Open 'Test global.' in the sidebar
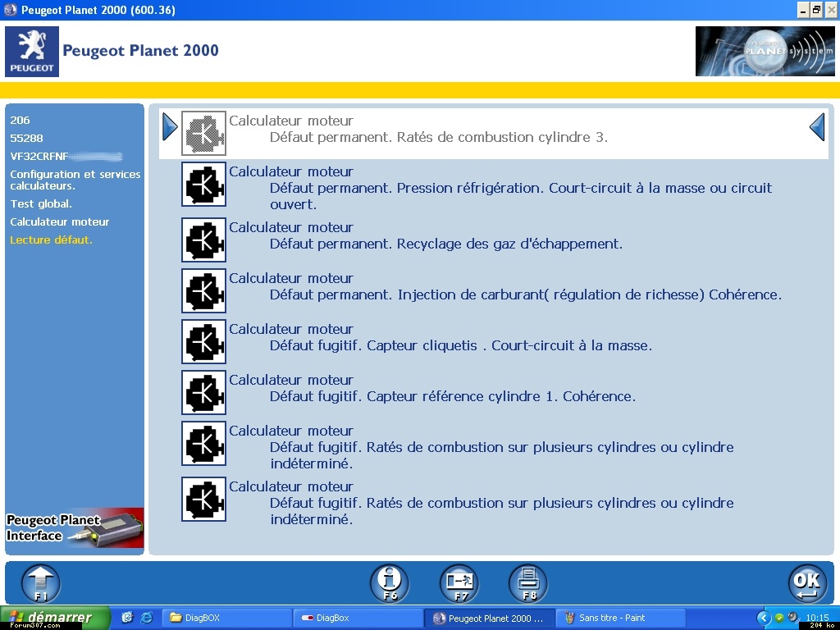 click(41, 203)
